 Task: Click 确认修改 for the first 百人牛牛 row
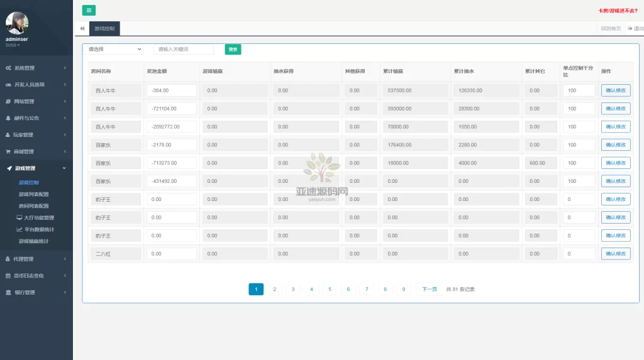pos(615,90)
